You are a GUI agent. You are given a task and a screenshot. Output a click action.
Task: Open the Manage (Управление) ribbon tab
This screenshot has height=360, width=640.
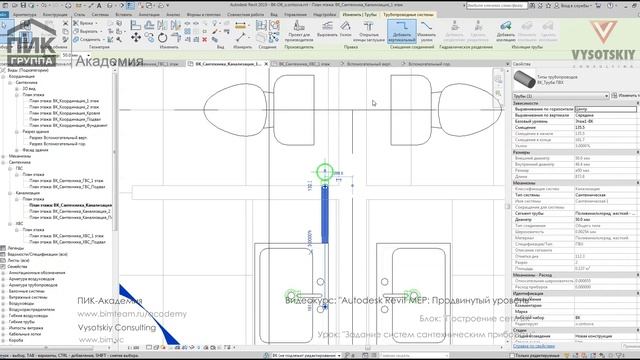[x=296, y=14]
